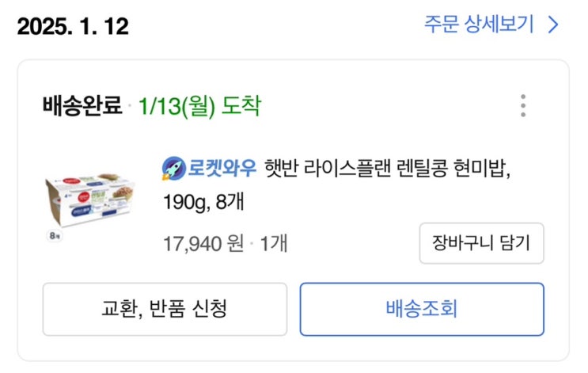Click the 2025. 1. 12 order date heading
The height and width of the screenshot is (373, 588).
click(x=73, y=26)
